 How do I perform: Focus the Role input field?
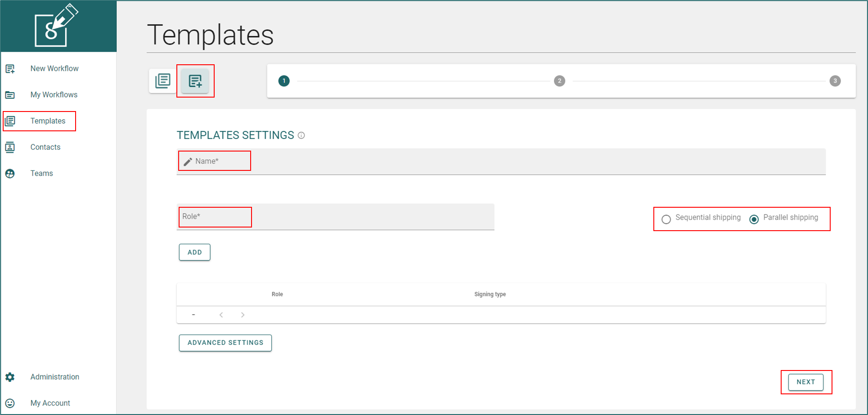(x=336, y=217)
